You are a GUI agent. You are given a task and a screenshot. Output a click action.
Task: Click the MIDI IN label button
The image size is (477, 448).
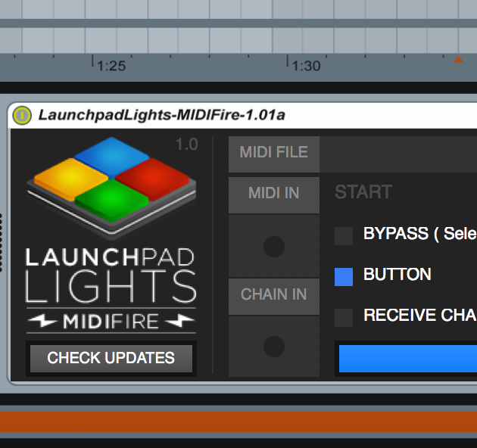[x=274, y=194]
